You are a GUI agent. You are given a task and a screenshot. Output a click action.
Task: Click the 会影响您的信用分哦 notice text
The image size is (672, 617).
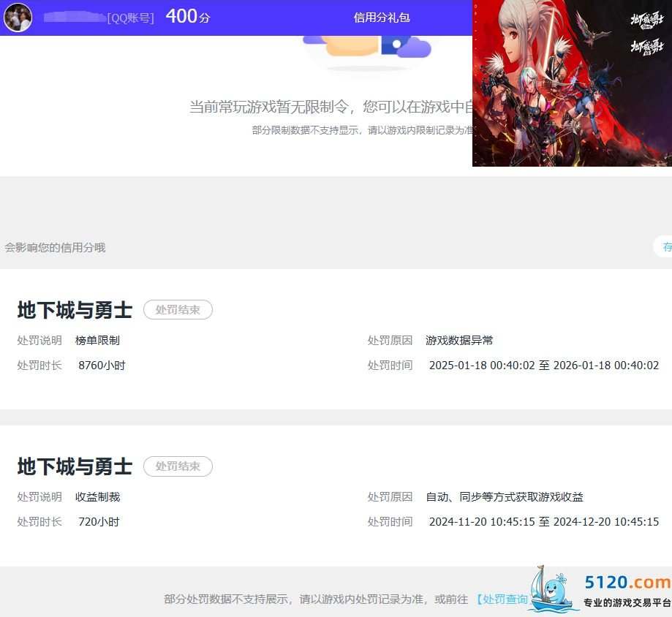[55, 247]
